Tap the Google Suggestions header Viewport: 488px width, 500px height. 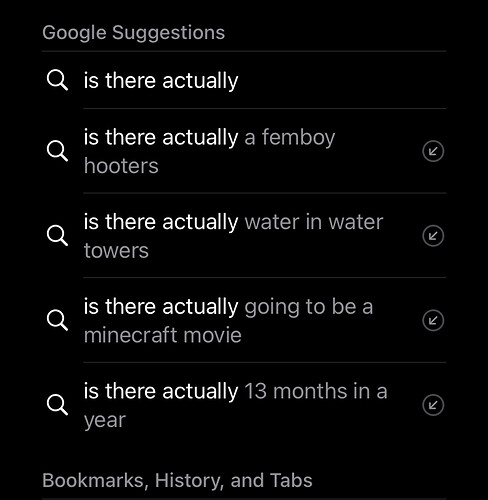click(134, 33)
